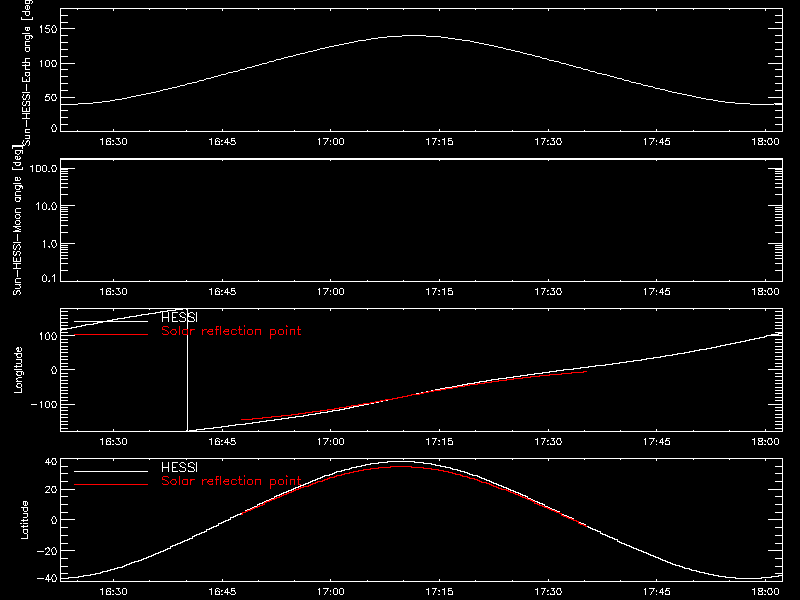Click the 0 tick on Longitude axis
The height and width of the screenshot is (600, 800).
54,370
